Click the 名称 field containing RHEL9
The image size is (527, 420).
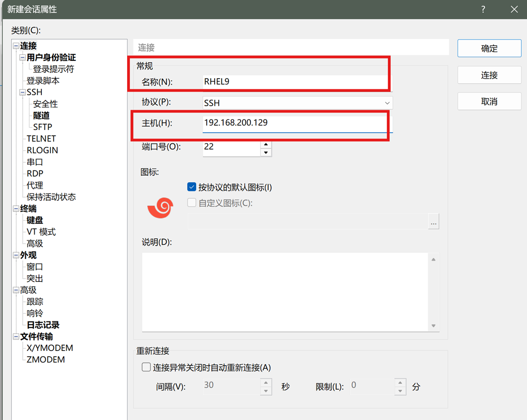[x=298, y=82]
